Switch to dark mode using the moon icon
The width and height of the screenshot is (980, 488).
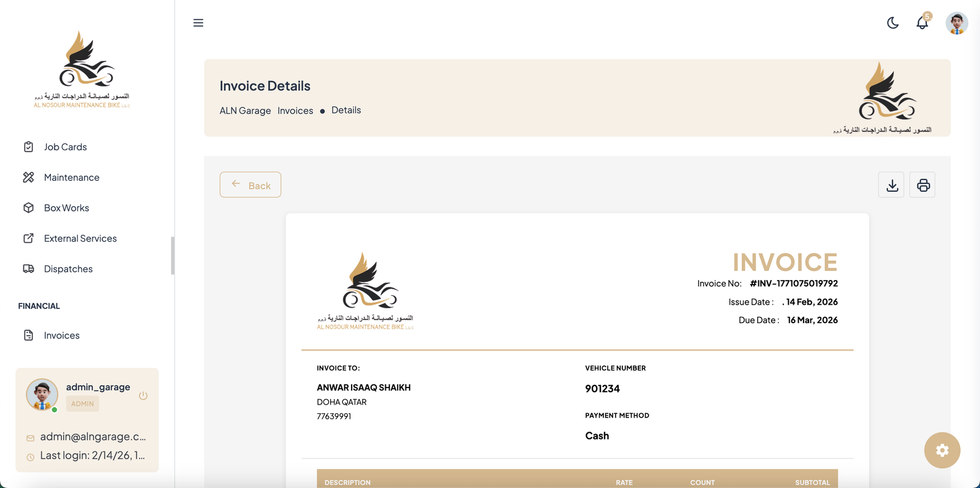point(892,23)
